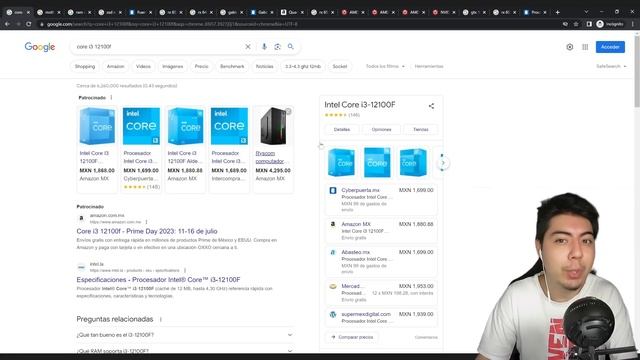Screen dimensions: 640x360
Task: Open Todos los filtros dropdown
Action: [x=385, y=66]
